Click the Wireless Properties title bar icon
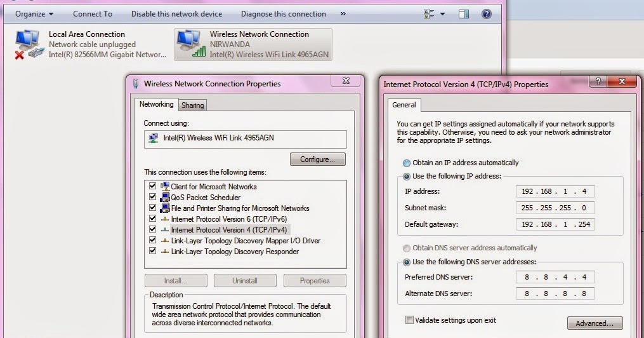Viewport: 644px width, 338px height. 136,84
